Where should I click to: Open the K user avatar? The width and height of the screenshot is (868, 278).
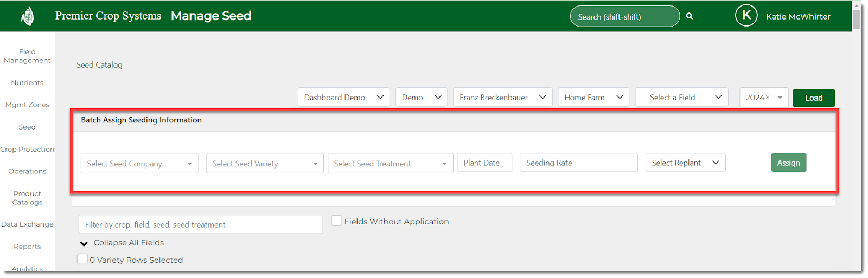point(746,16)
